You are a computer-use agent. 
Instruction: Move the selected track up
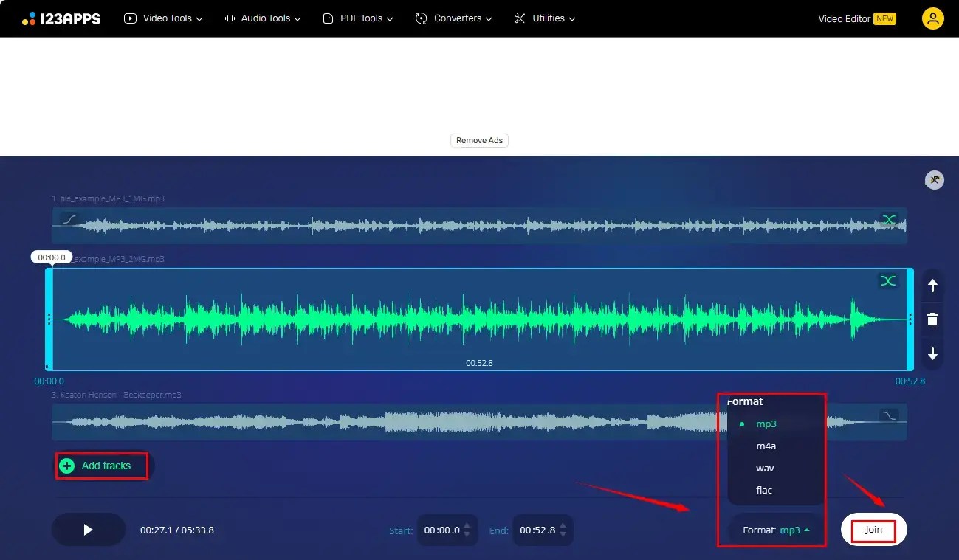[932, 286]
